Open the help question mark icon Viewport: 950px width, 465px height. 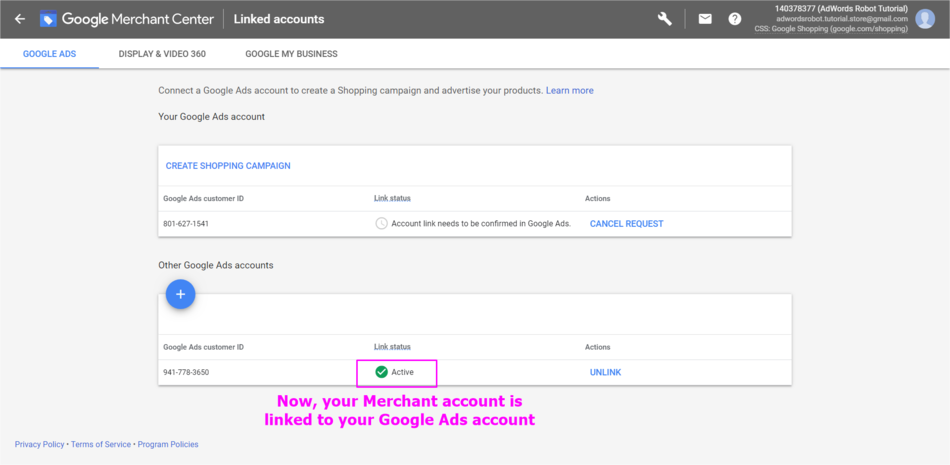735,19
